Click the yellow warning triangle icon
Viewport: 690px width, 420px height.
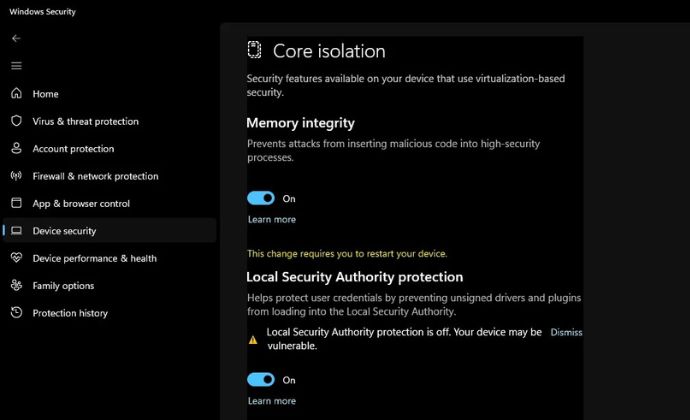[253, 339]
